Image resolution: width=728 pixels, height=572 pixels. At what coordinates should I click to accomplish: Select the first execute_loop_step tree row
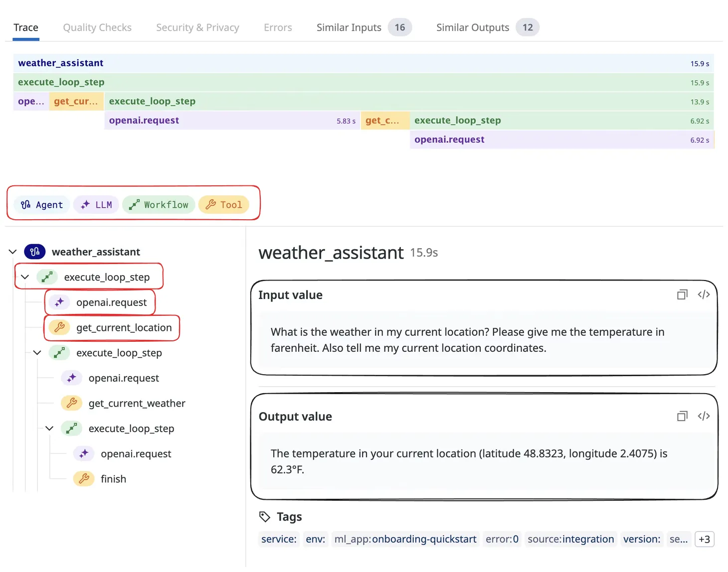107,277
